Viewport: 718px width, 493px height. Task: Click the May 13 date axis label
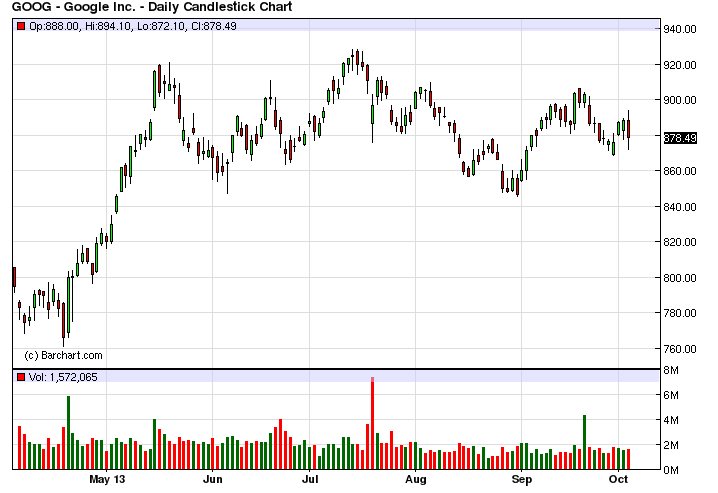[x=107, y=479]
